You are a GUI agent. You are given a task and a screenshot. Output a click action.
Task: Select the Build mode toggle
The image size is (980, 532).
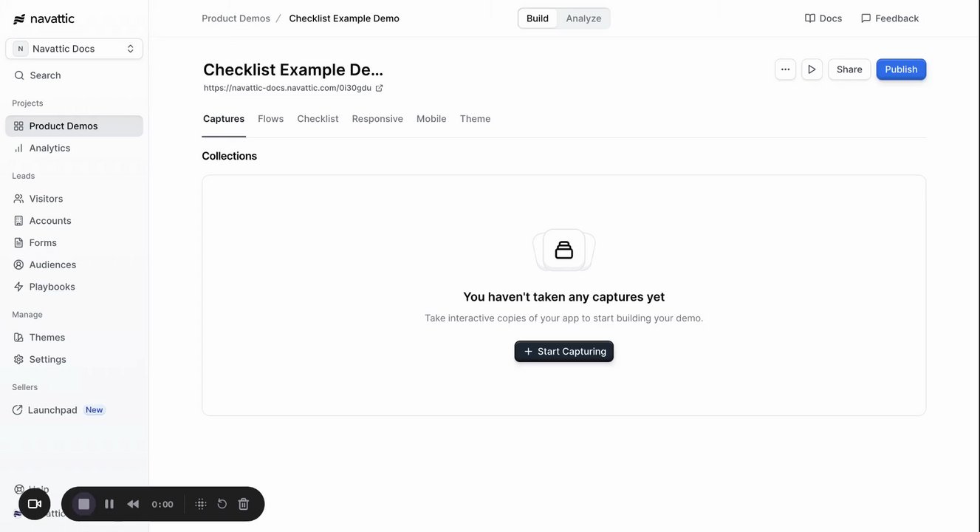click(x=538, y=18)
